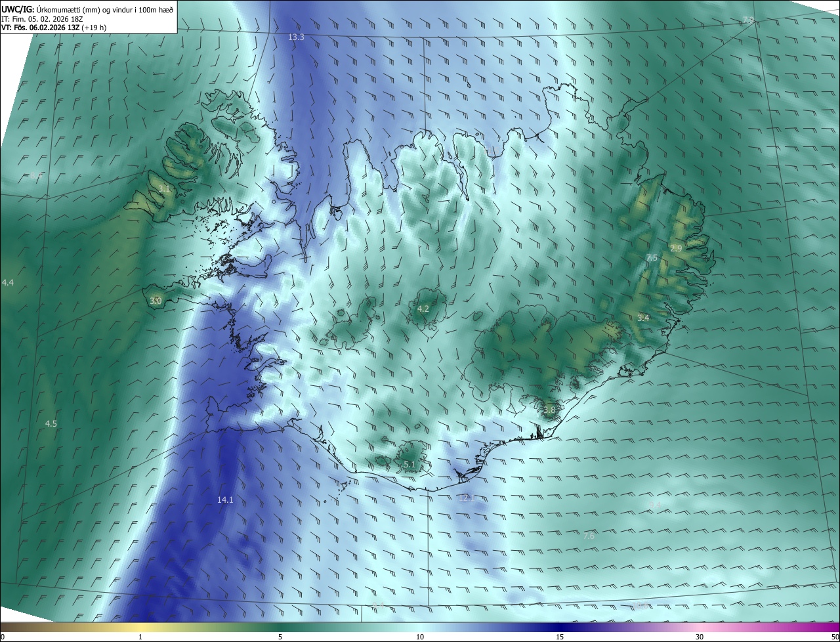
Task: Click the 12.1 value label on the map
Action: [466, 498]
